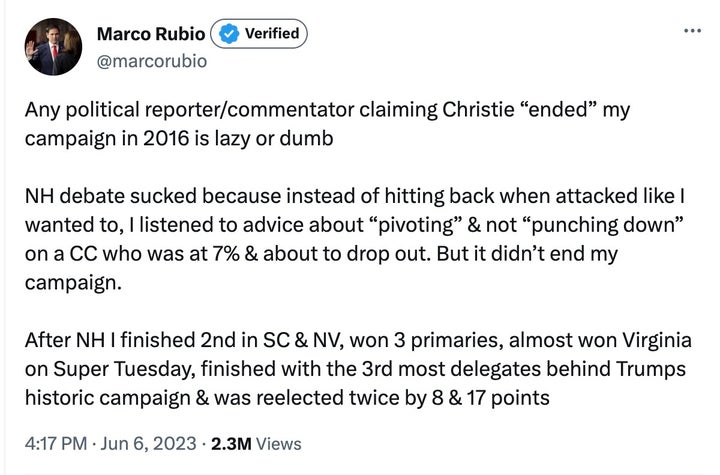Click the 4:17 PM timestamp

[x=56, y=444]
